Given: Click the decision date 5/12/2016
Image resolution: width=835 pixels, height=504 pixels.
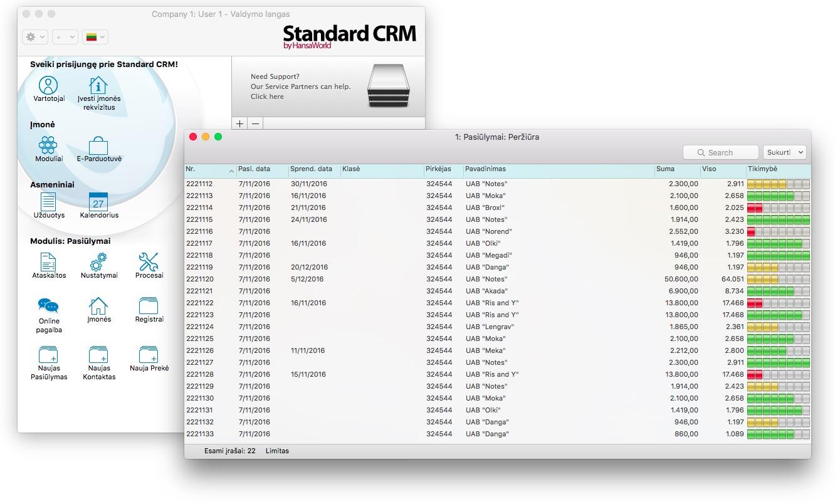Looking at the screenshot, I should point(307,279).
